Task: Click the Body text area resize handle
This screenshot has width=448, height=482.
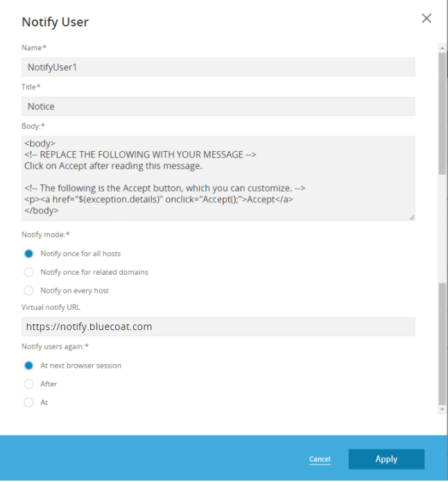Action: click(x=412, y=217)
